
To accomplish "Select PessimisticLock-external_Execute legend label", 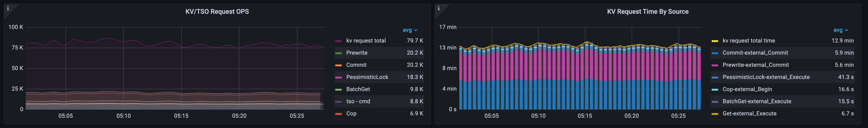I will pos(766,77).
